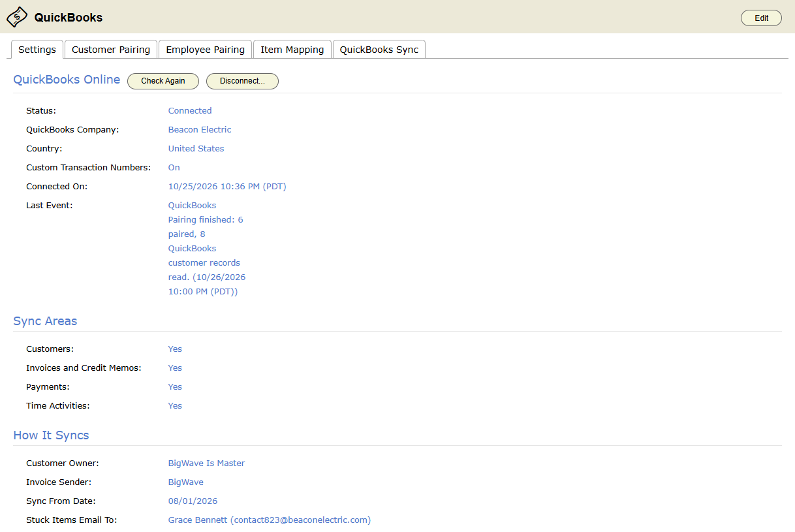Screen dimensions: 795x532
Task: Click the Connected On date 10/25/2026
Action: coord(227,187)
